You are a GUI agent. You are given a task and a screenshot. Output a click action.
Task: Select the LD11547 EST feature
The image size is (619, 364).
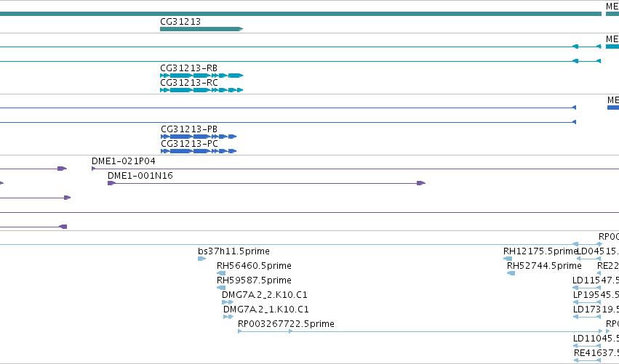pyautogui.click(x=586, y=288)
